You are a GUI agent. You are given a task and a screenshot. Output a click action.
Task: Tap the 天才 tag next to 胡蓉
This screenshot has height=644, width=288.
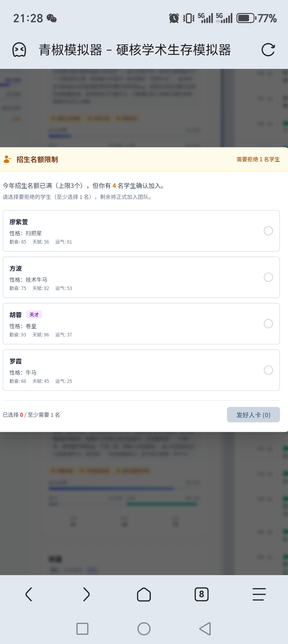point(34,315)
